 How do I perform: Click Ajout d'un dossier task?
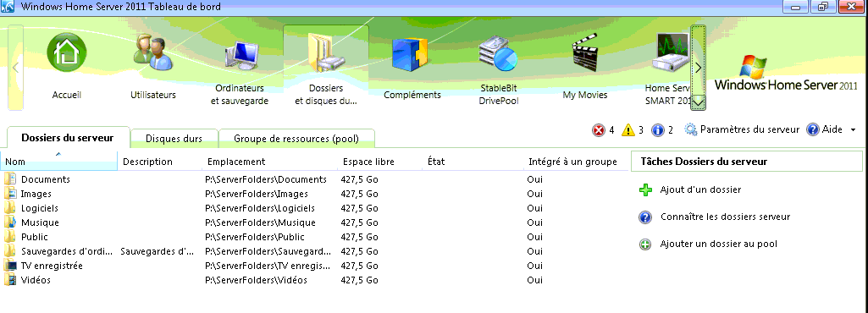[x=700, y=189]
